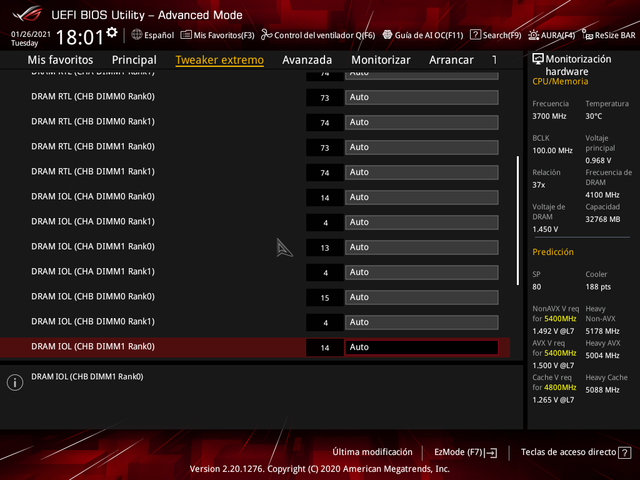The width and height of the screenshot is (640, 480).
Task: Select DRAM IOL (CHA DIMM1 Rank1) label
Action: click(x=93, y=271)
